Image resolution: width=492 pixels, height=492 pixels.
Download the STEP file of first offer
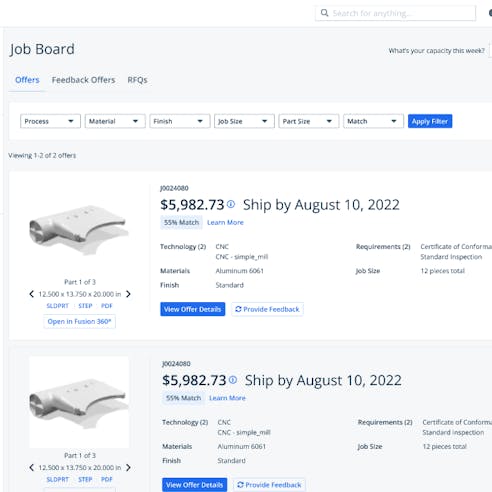(x=85, y=306)
